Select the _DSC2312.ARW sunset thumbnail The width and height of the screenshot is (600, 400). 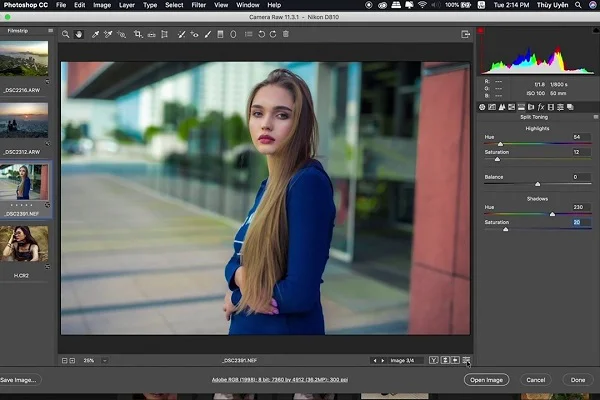[24, 120]
